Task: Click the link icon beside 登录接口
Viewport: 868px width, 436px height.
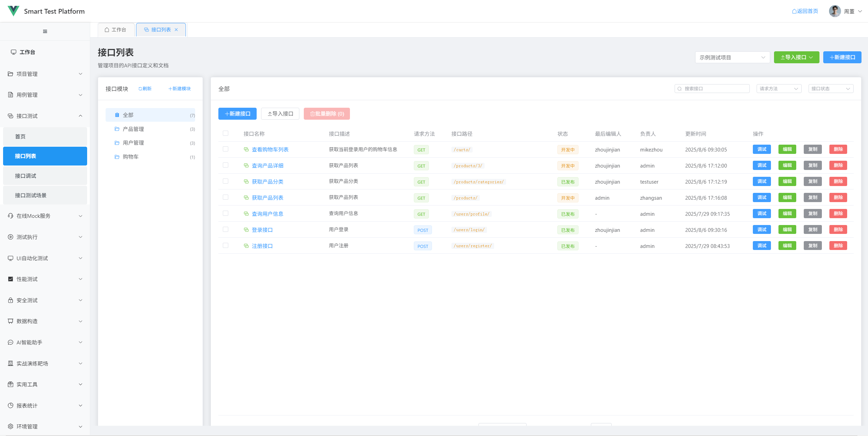Action: coord(246,230)
